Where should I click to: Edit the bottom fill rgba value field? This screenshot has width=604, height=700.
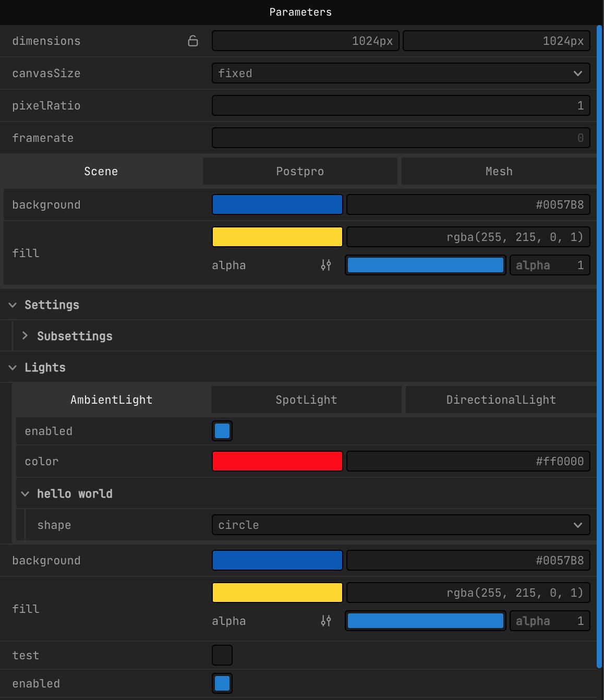pyautogui.click(x=468, y=593)
